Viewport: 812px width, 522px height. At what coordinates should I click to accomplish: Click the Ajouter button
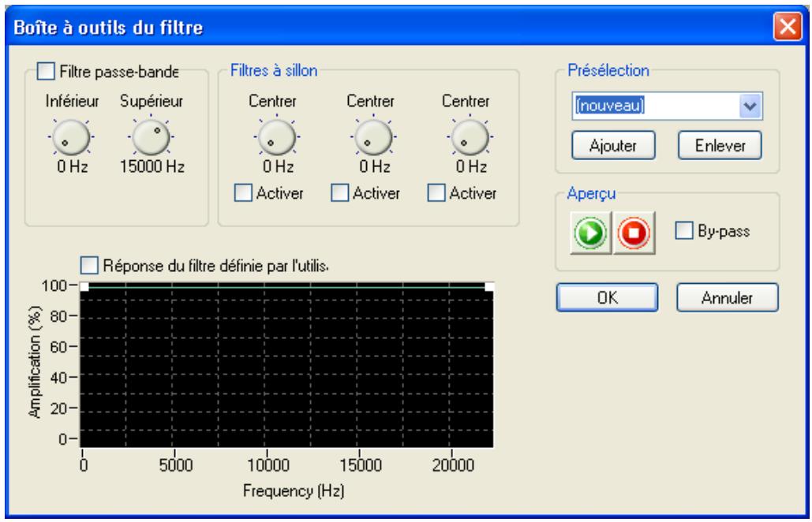pyautogui.click(x=613, y=145)
